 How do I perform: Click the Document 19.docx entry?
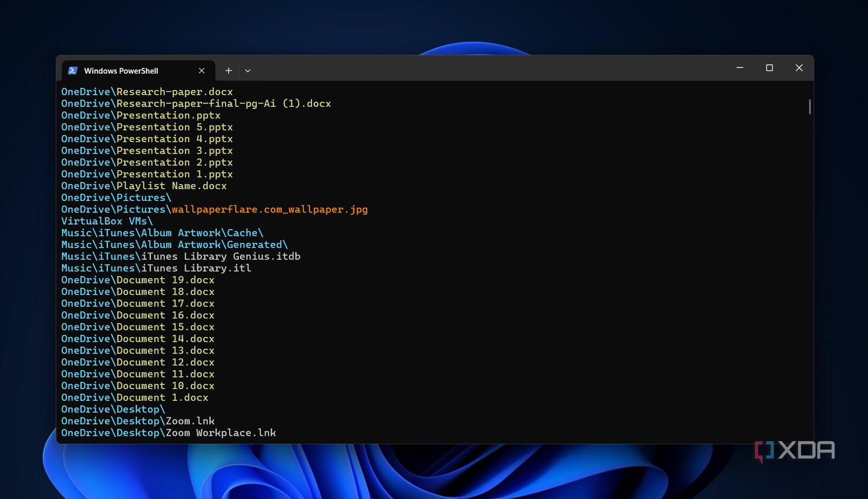point(138,280)
